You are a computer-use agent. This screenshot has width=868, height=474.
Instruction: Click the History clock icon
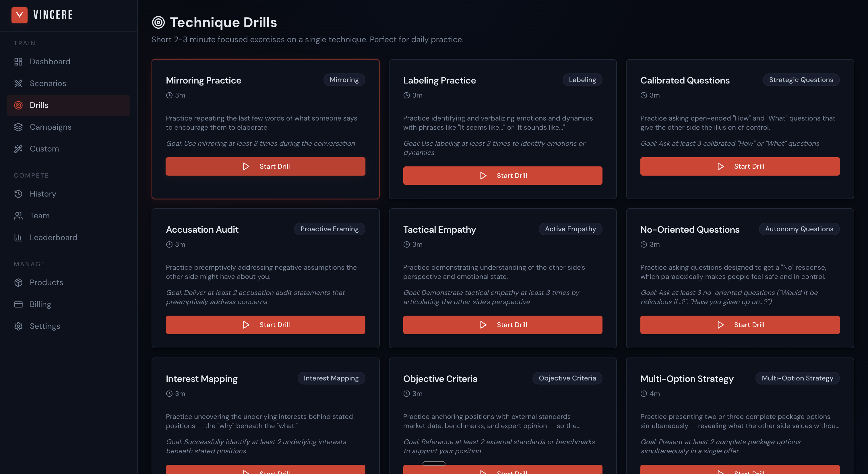point(18,194)
